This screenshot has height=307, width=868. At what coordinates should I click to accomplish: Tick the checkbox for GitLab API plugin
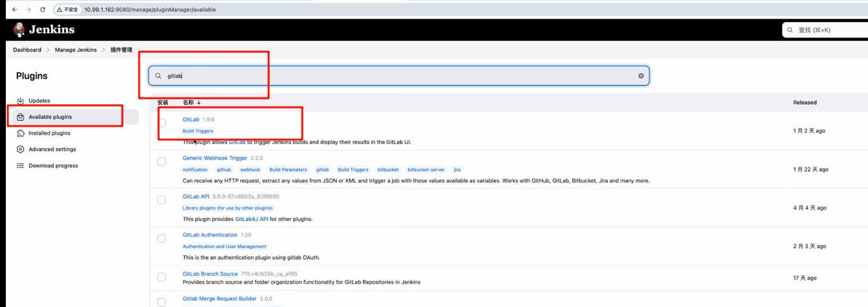pyautogui.click(x=162, y=200)
